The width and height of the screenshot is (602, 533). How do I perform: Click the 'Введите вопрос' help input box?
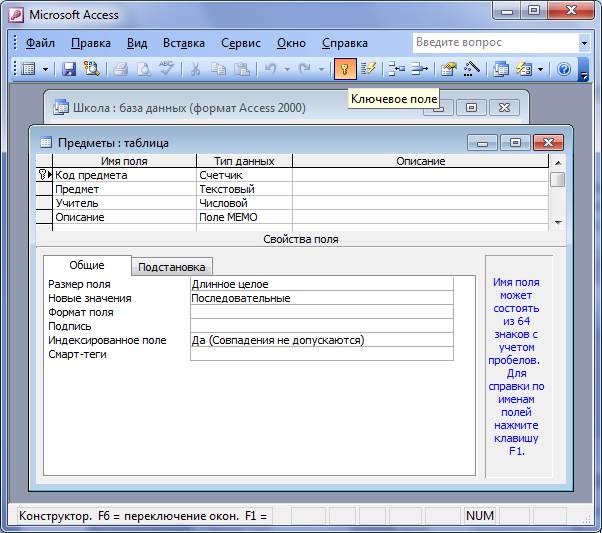tap(495, 43)
